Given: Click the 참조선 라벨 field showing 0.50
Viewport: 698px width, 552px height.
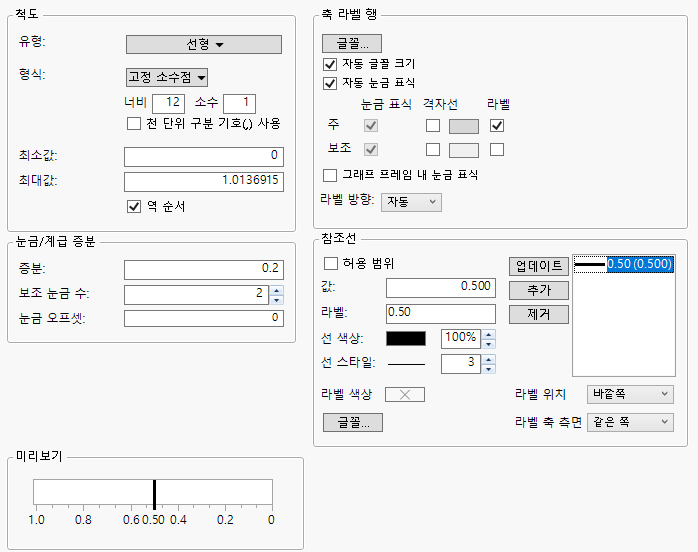Looking at the screenshot, I should [x=441, y=313].
